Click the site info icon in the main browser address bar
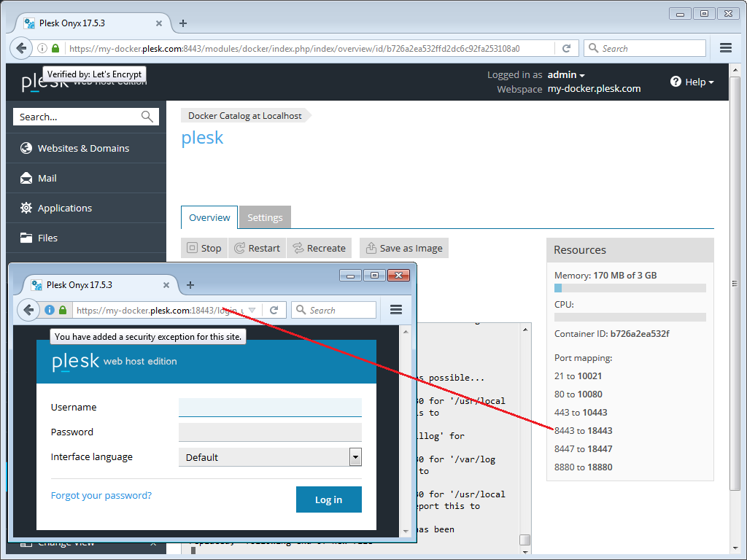The width and height of the screenshot is (747, 560). click(x=42, y=48)
